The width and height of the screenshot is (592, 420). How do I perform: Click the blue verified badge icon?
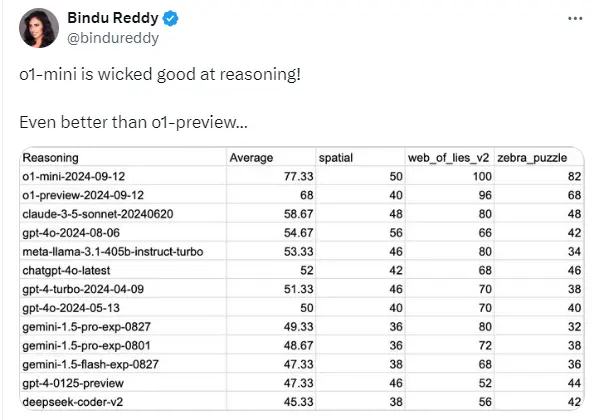coord(171,19)
